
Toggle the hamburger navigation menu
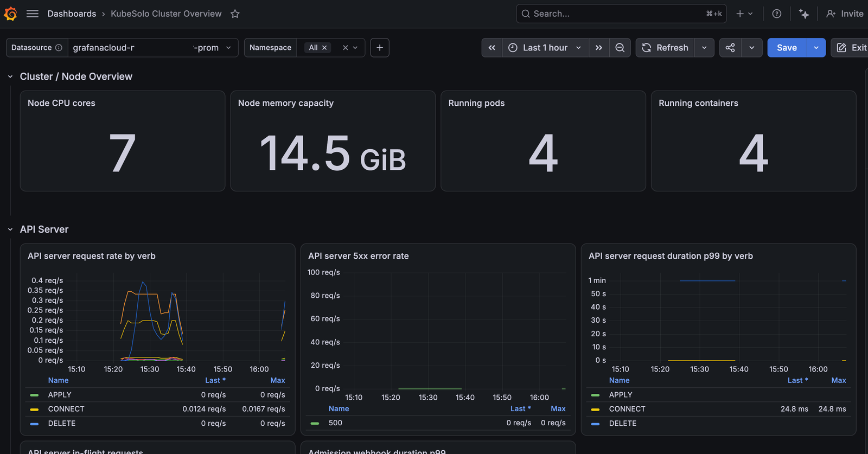click(33, 14)
